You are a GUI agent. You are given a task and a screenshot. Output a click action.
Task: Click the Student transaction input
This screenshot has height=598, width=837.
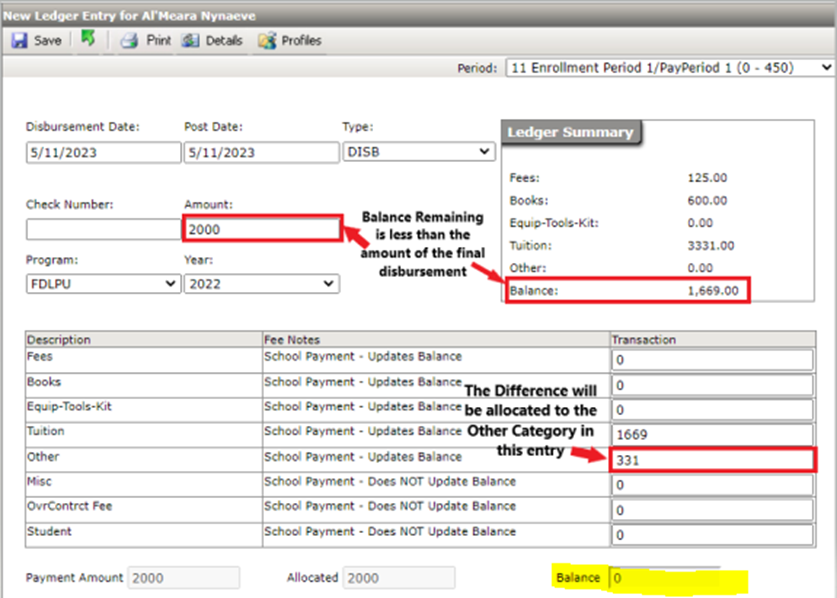710,535
